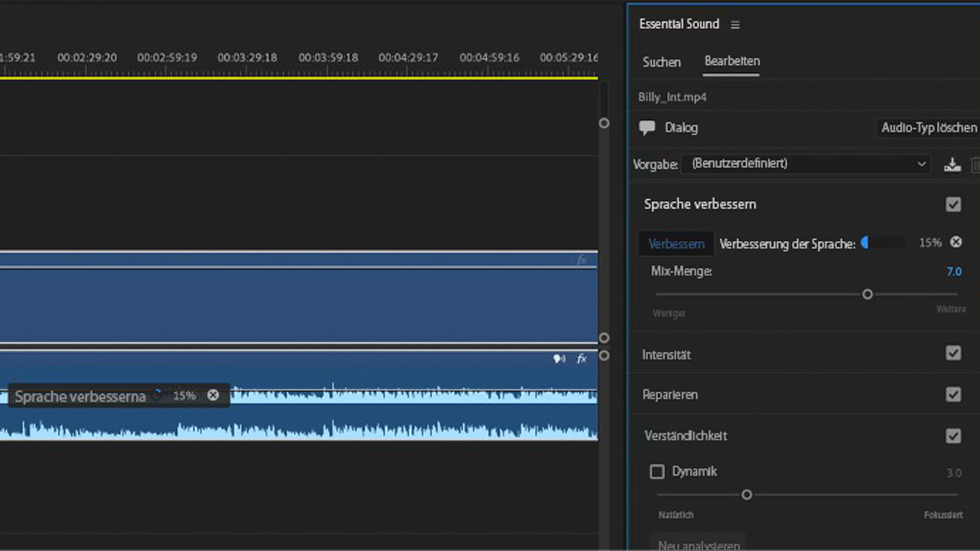Open the Essential Sound panel menu
The height and width of the screenshot is (551, 980).
coord(735,24)
